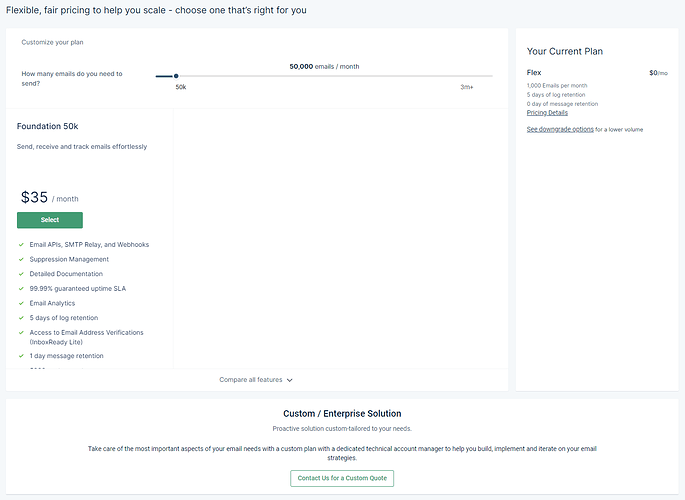The height and width of the screenshot is (500, 685).
Task: Click the 1,000 Emails per month text
Action: click(x=557, y=86)
